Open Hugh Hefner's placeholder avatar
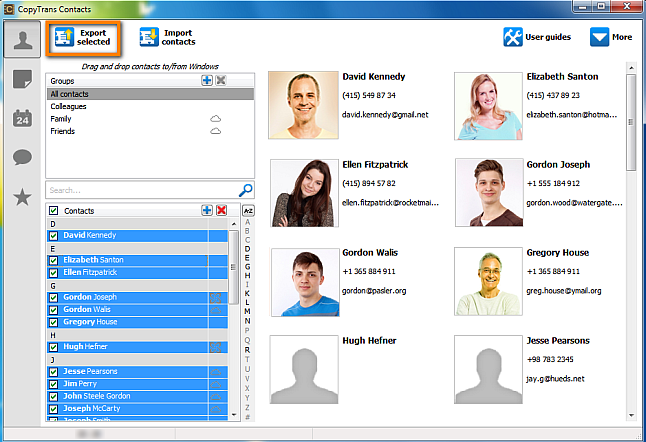 click(304, 370)
